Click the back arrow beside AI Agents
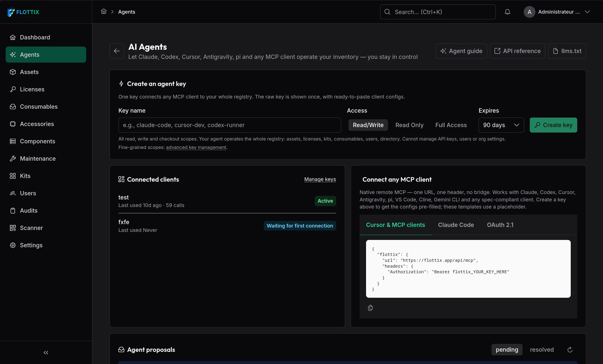The image size is (603, 364). coord(117,51)
